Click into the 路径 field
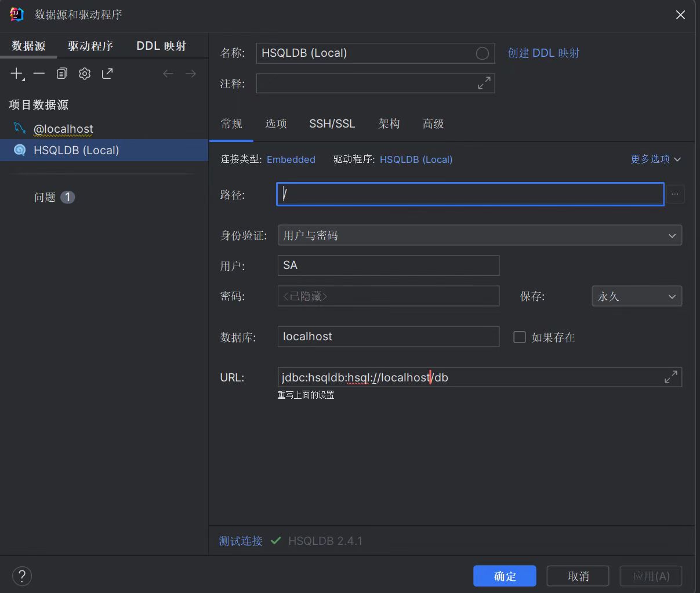 [x=470, y=194]
